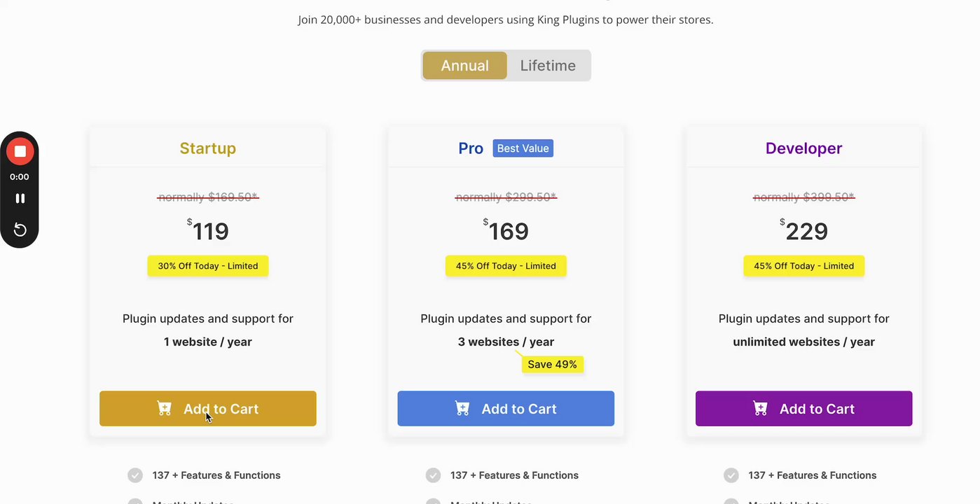Click the Pro plan title

point(471,148)
